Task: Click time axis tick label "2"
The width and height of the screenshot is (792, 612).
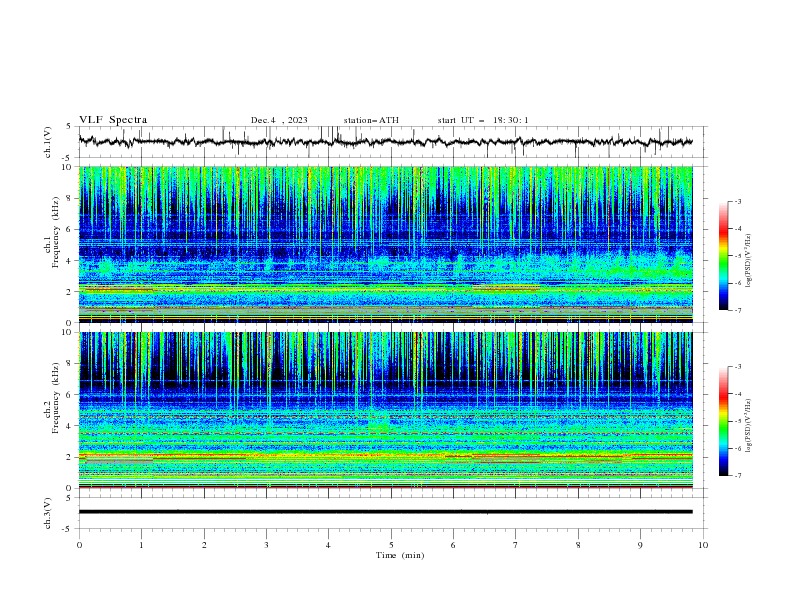Action: [x=204, y=545]
